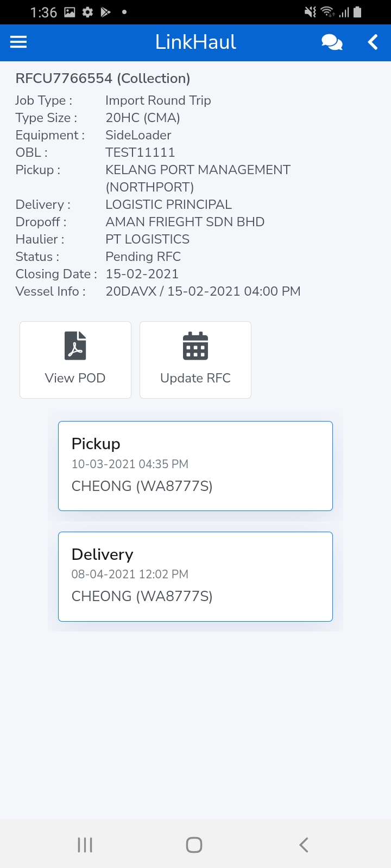Image resolution: width=391 pixels, height=868 pixels.
Task: Click the Update RFC button label
Action: (x=195, y=378)
